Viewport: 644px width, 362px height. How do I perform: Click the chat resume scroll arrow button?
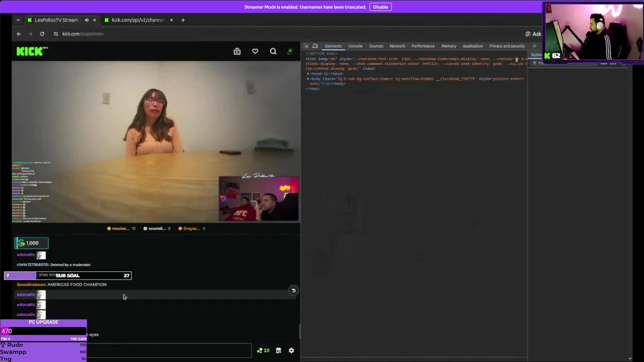click(293, 291)
